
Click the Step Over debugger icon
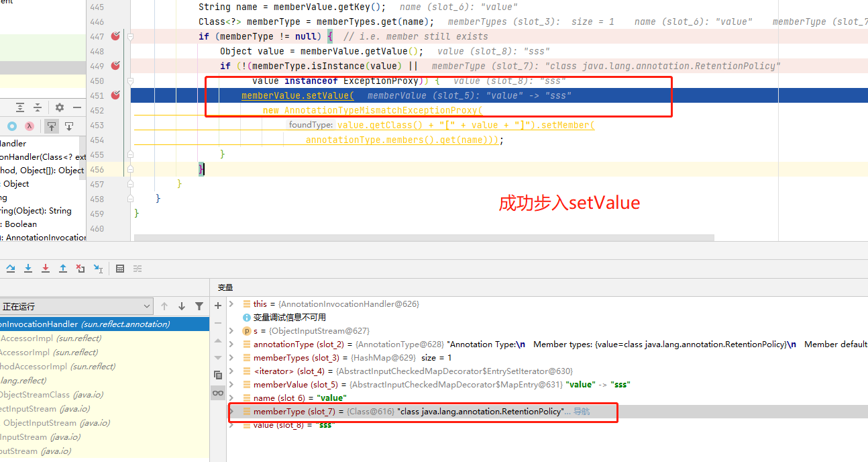(11, 269)
